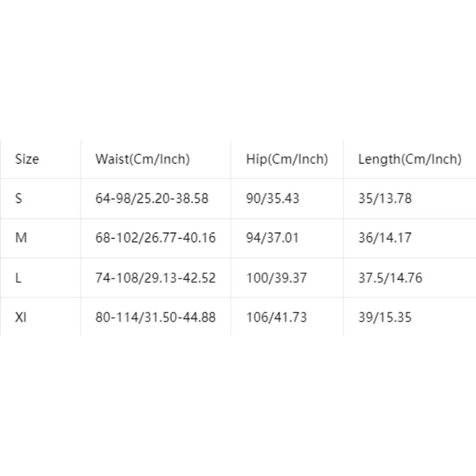
Task: Select the Length(Cm/Inch) header cell
Action: [x=410, y=159]
